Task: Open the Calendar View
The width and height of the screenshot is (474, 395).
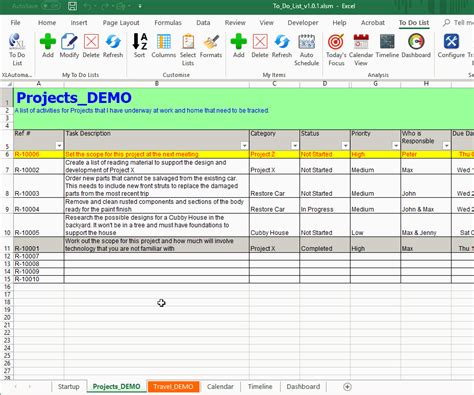Action: click(361, 49)
